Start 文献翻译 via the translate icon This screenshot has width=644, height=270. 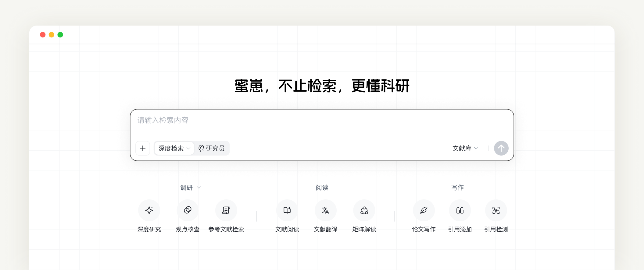click(x=325, y=210)
